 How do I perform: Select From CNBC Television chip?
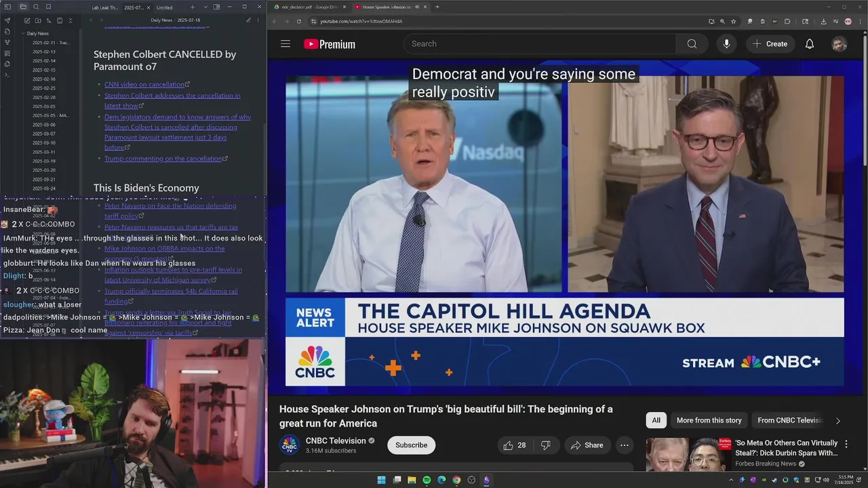(x=789, y=420)
